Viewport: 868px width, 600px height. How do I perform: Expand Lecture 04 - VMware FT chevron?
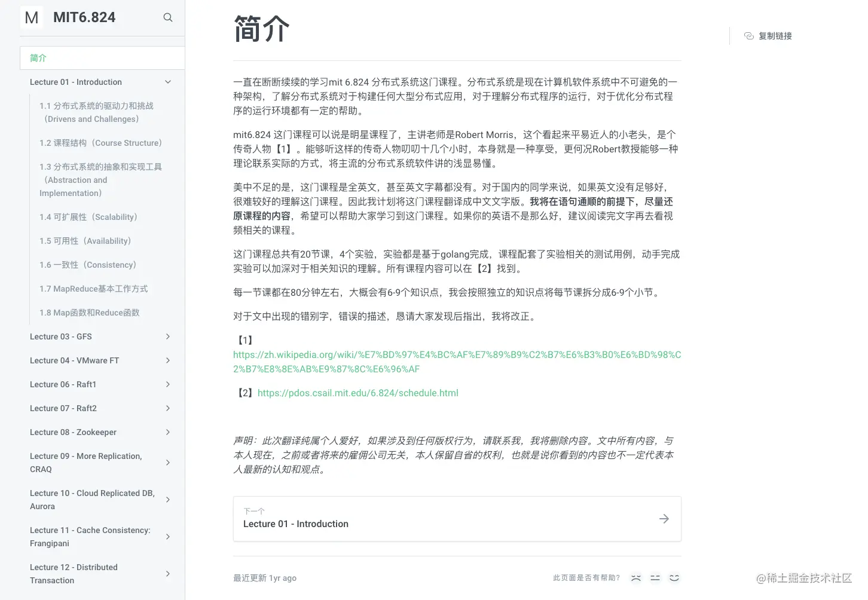(x=168, y=360)
